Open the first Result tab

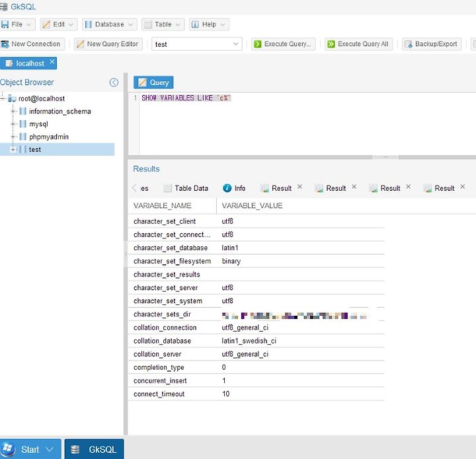point(276,188)
